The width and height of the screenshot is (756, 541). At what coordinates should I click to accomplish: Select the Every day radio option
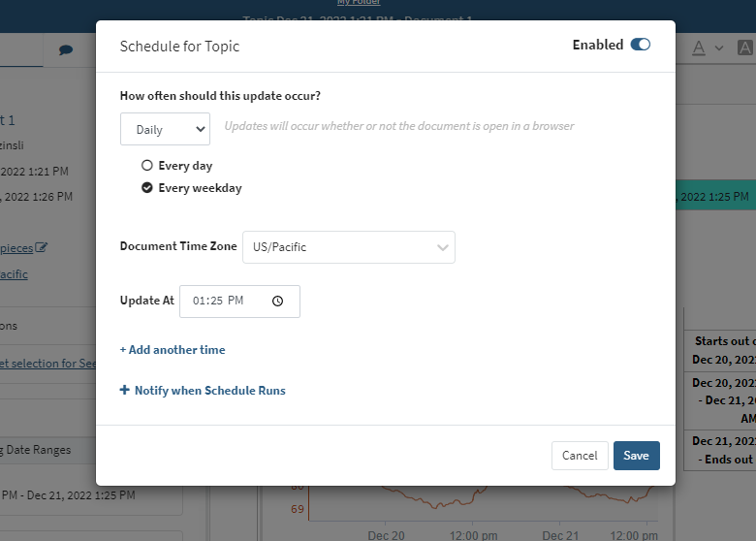[x=147, y=166]
